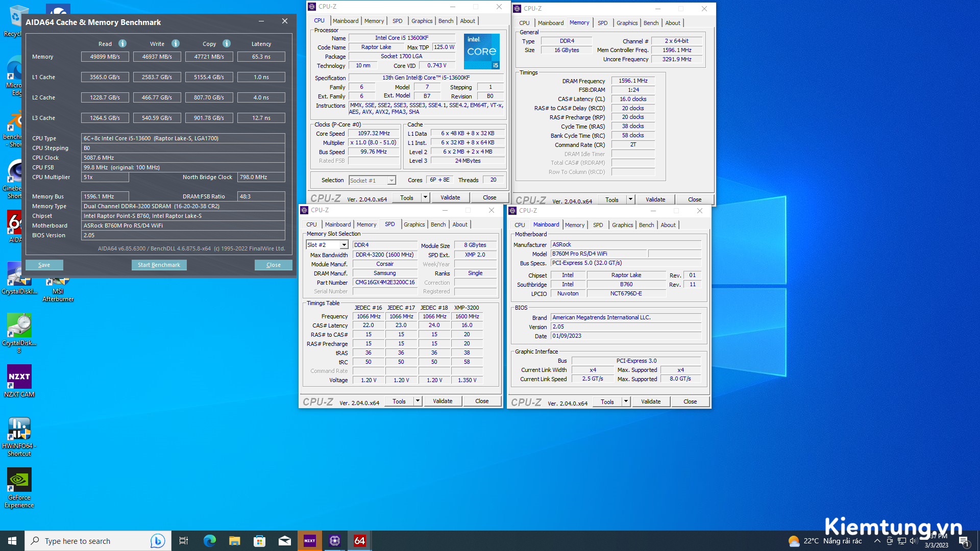Open the notification center icon
980x551 pixels.
click(x=964, y=541)
